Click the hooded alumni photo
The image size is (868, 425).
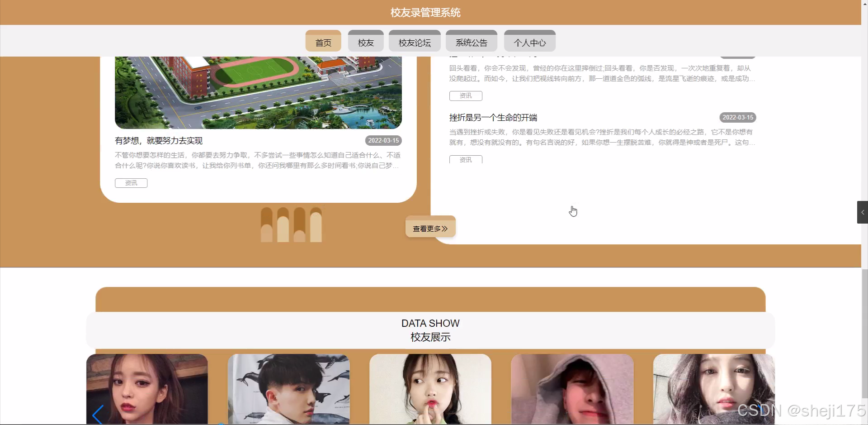click(x=572, y=389)
